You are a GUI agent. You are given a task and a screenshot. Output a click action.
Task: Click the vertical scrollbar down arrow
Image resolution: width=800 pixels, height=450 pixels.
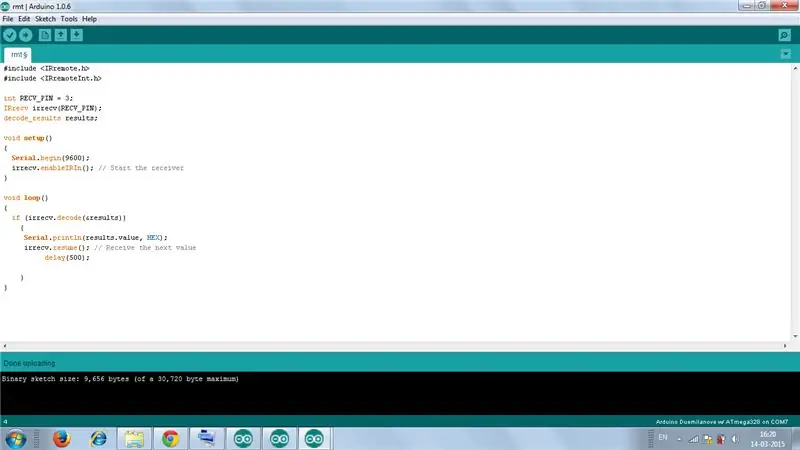(x=795, y=336)
